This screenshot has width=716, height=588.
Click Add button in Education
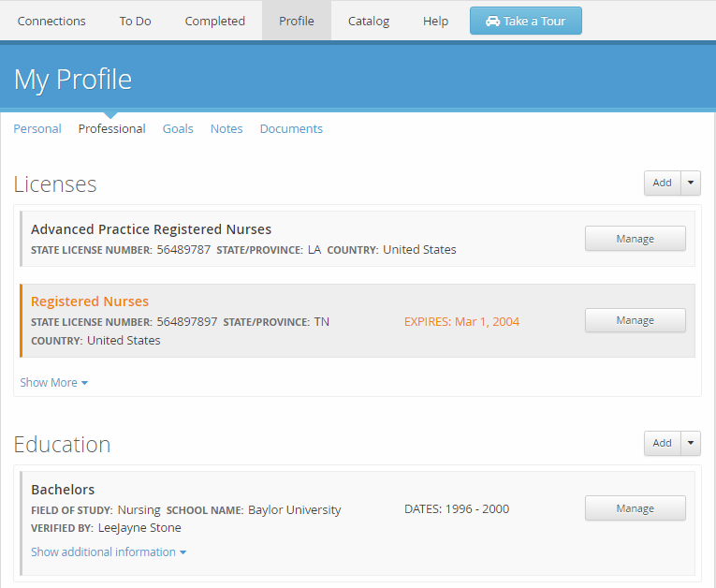(x=662, y=443)
